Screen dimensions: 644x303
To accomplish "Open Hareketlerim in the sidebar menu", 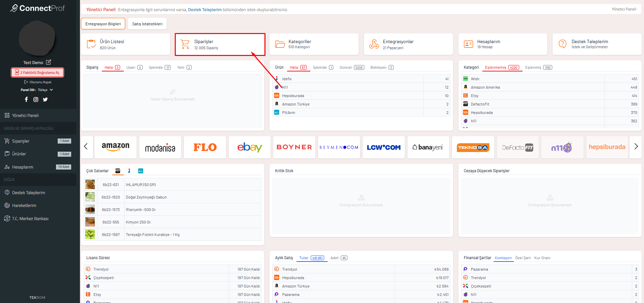I will point(38,205).
